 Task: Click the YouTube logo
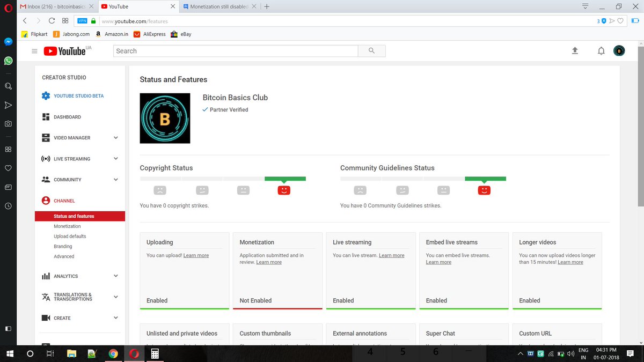click(x=64, y=51)
